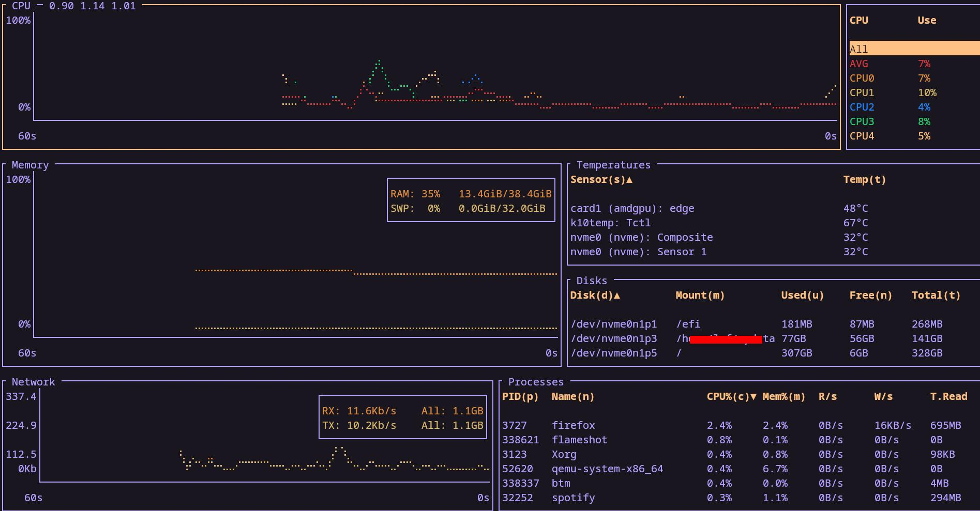The height and width of the screenshot is (511, 980).
Task: Click the Processes widget title
Action: [x=536, y=382]
